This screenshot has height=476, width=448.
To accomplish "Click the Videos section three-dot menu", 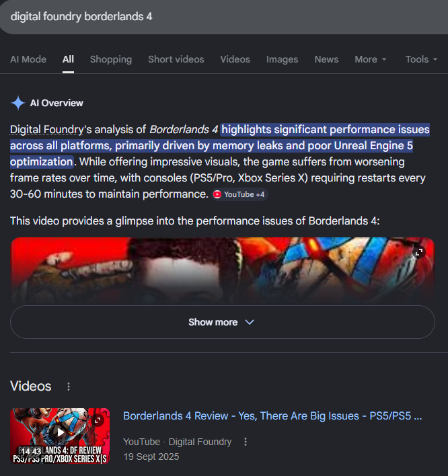I will coord(69,387).
